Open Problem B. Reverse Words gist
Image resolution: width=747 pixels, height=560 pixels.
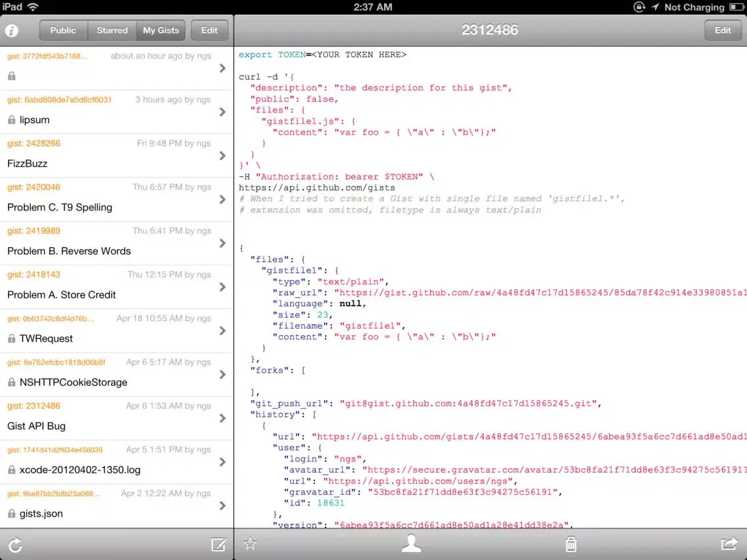(x=116, y=244)
